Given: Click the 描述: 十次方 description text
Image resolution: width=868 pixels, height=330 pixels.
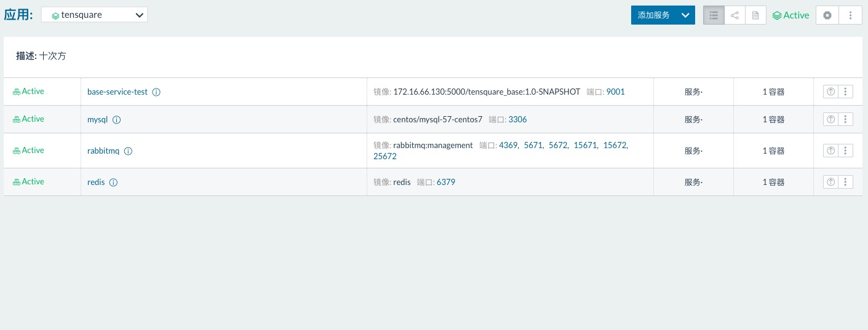Looking at the screenshot, I should point(41,56).
